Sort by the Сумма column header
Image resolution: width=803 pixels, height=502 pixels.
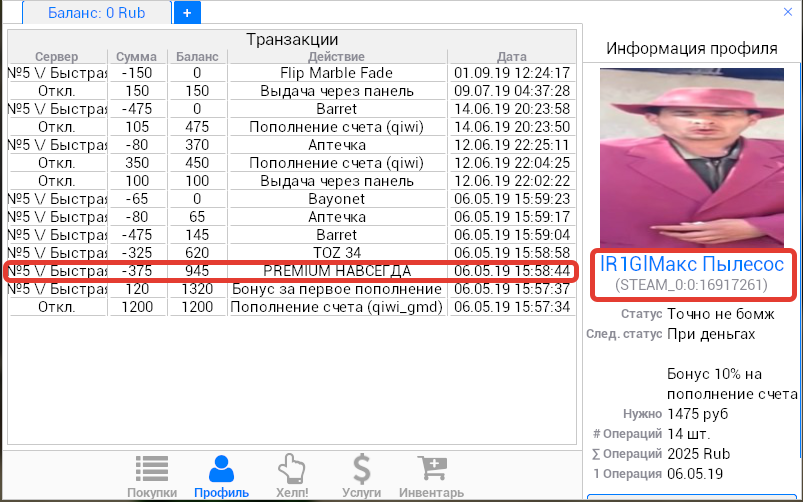(136, 56)
